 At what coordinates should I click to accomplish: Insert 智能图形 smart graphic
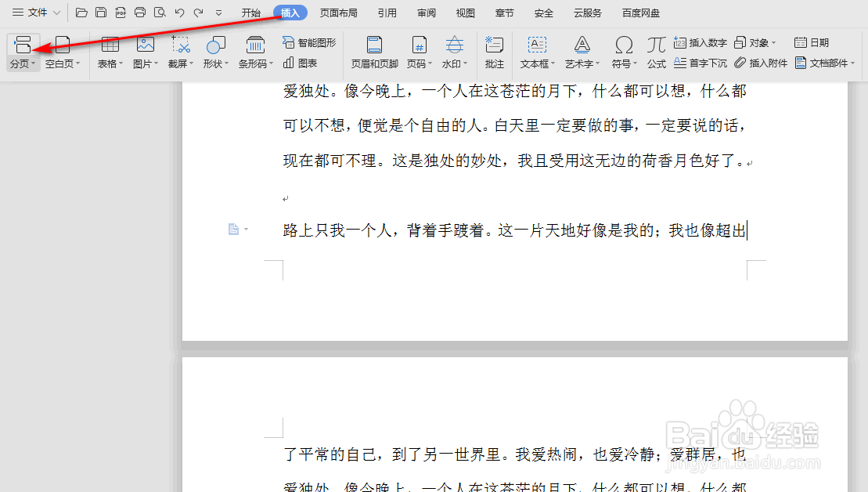pyautogui.click(x=309, y=42)
